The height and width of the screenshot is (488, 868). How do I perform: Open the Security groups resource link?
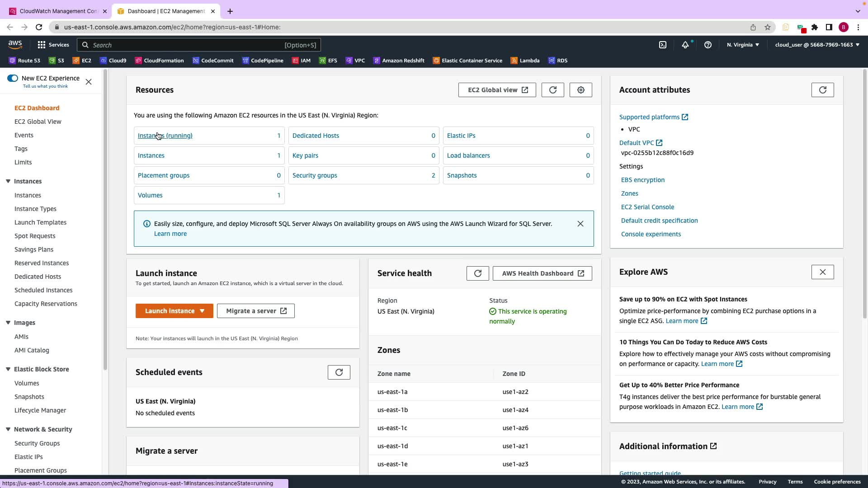point(315,175)
